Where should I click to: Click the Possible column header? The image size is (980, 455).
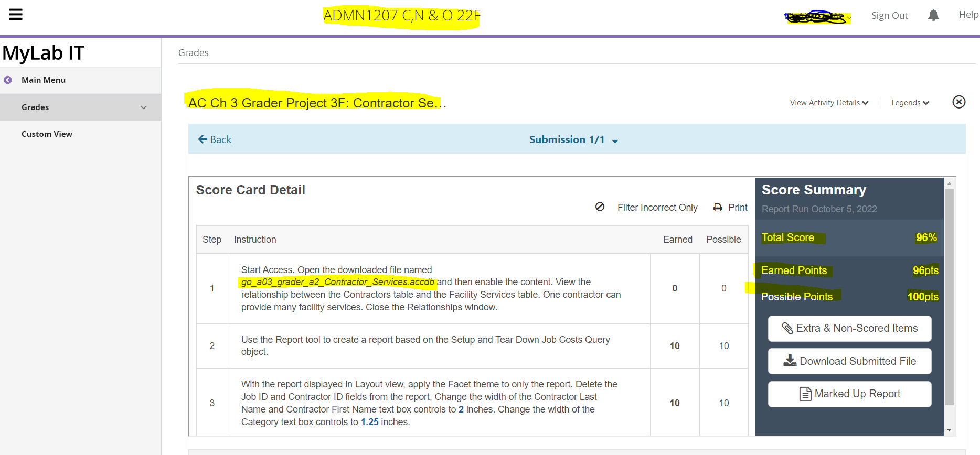coord(723,240)
